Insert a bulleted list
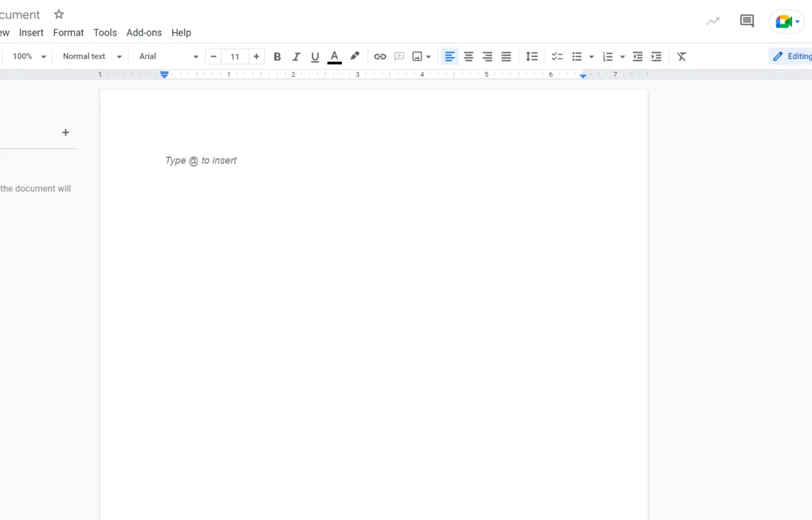Screen dimensions: 812x520 (577, 56)
